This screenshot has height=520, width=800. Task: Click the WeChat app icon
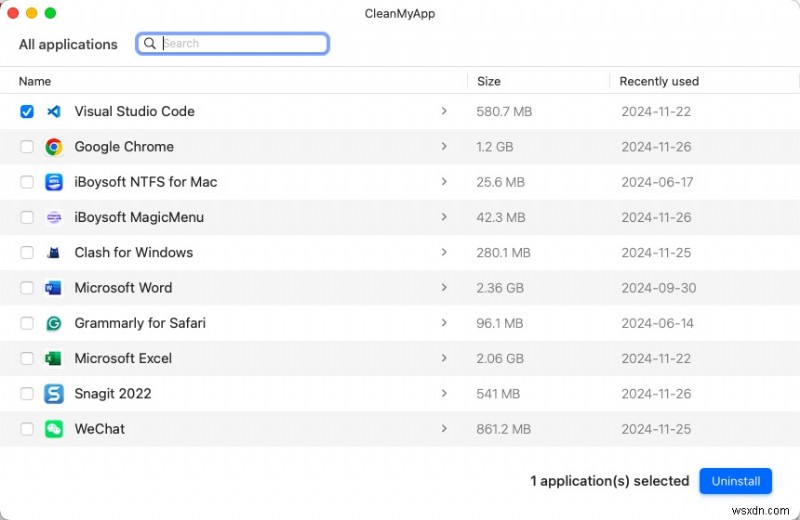coord(54,429)
